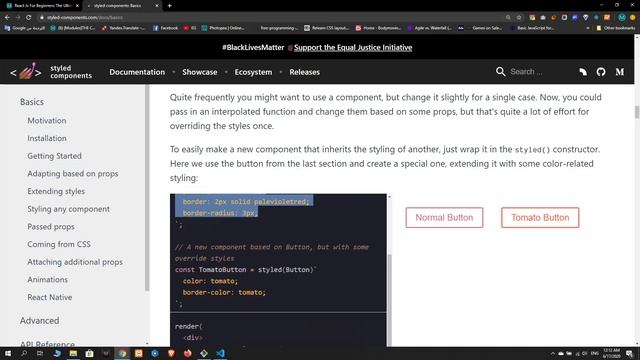Go back with the browser back arrow
This screenshot has width=640, height=360.
(7, 18)
